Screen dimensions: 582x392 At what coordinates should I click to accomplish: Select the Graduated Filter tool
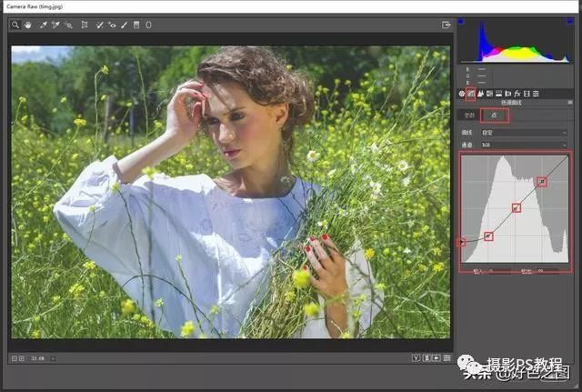pyautogui.click(x=136, y=25)
